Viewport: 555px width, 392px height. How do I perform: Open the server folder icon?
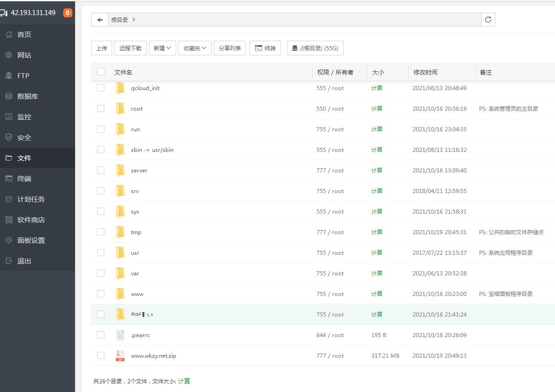(x=120, y=171)
